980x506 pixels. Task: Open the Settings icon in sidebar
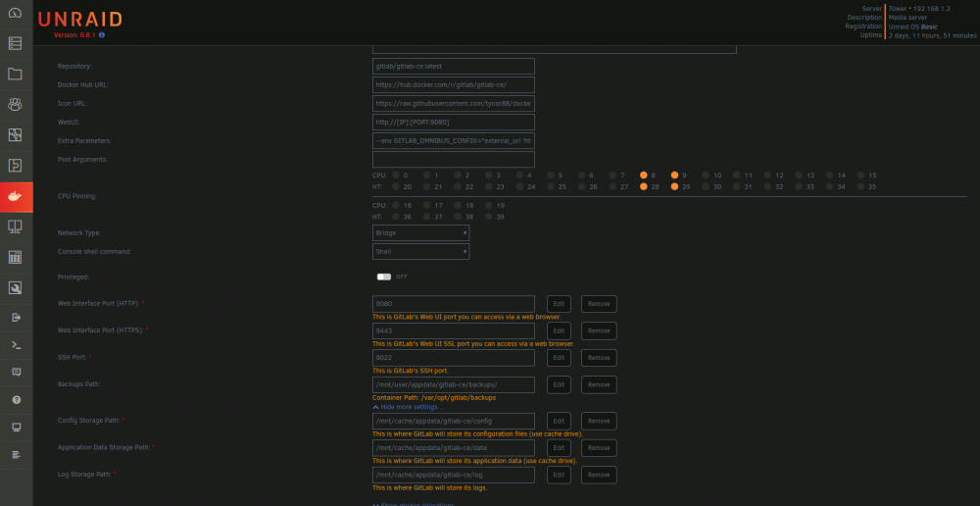(16, 134)
